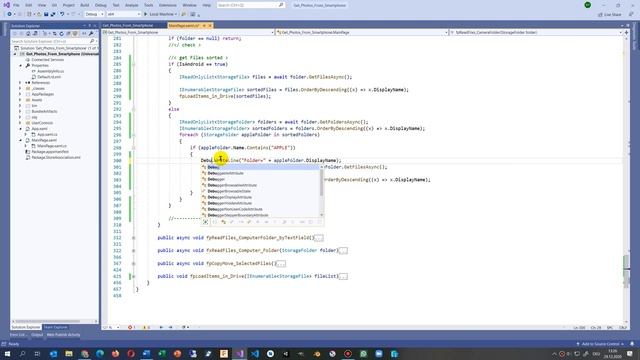Click the Undo toolbar icon
The height and width of the screenshot is (360, 640).
(x=62, y=14)
